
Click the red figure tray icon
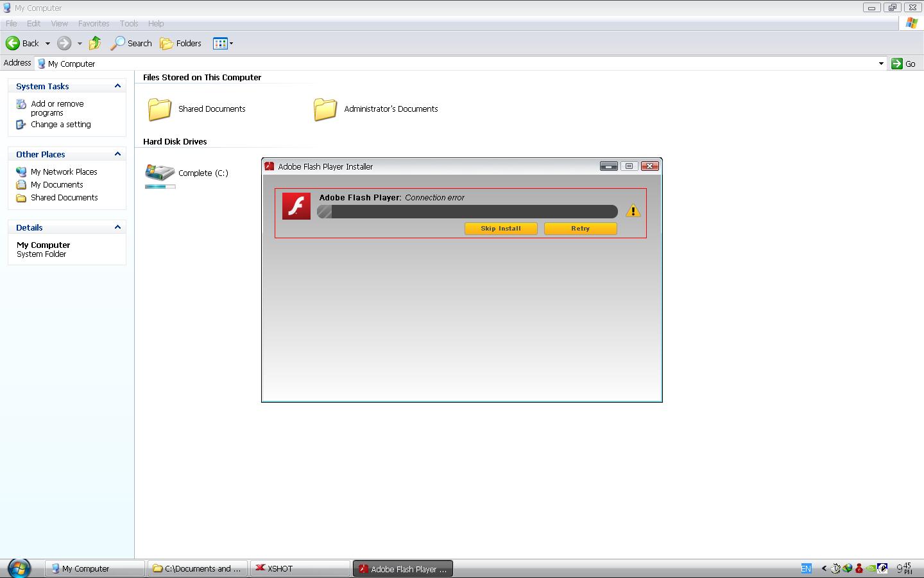[859, 568]
